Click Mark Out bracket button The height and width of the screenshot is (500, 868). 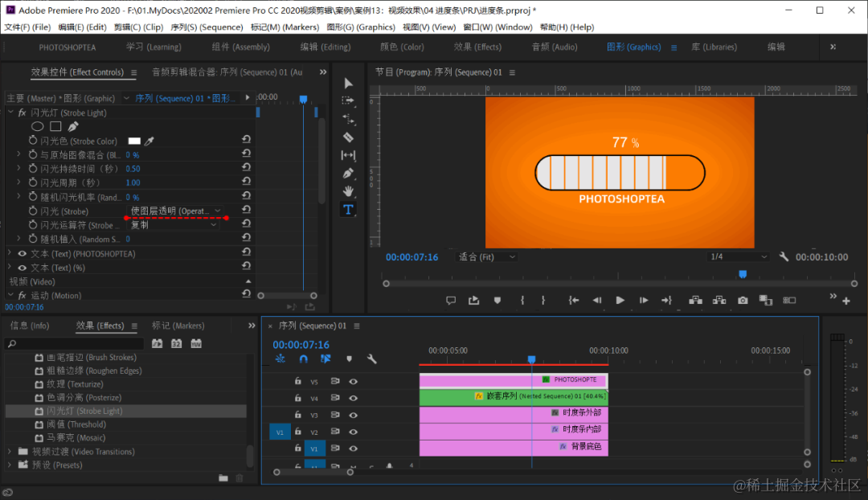(543, 301)
